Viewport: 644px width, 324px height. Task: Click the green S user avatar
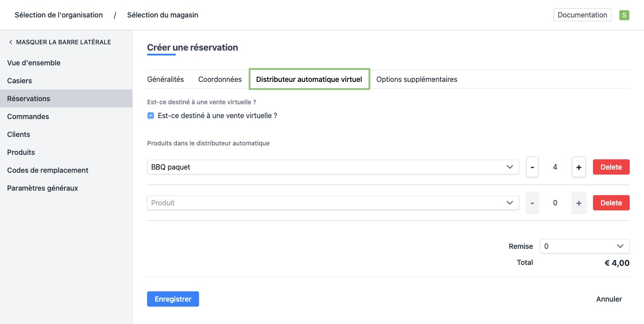click(x=624, y=15)
